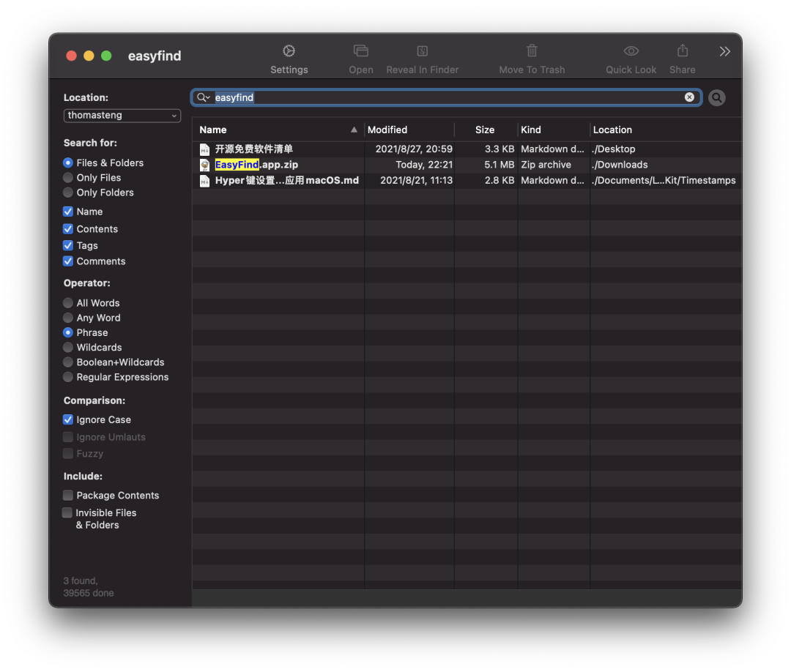Click the Reveal In Finder toolbar icon
Screen dimensions: 791x672
click(422, 51)
